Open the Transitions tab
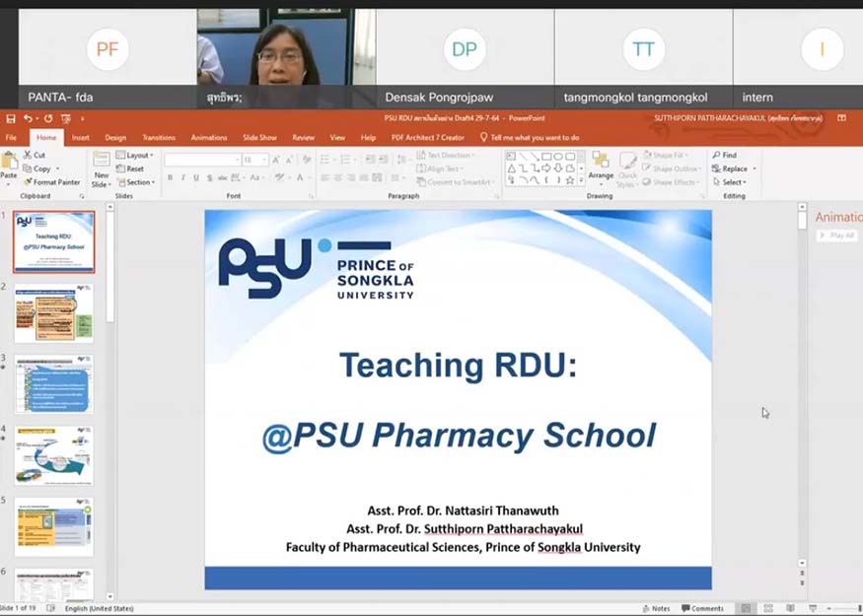863x616 pixels. [159, 138]
